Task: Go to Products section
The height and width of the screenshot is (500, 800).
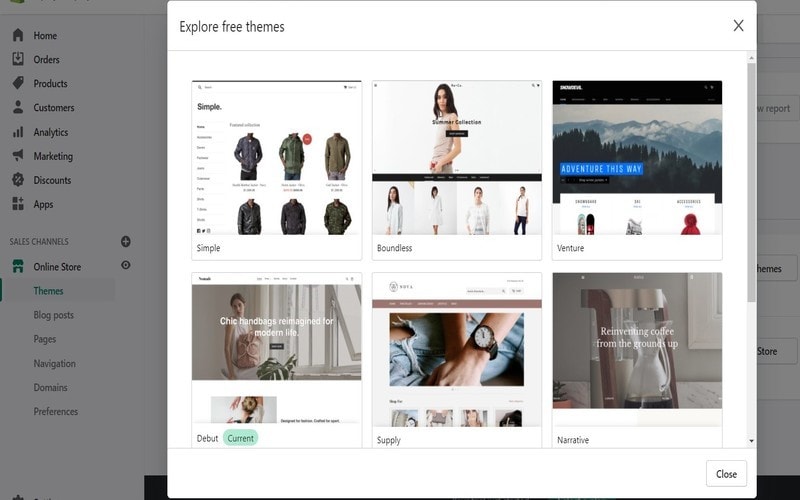Action: (x=51, y=84)
